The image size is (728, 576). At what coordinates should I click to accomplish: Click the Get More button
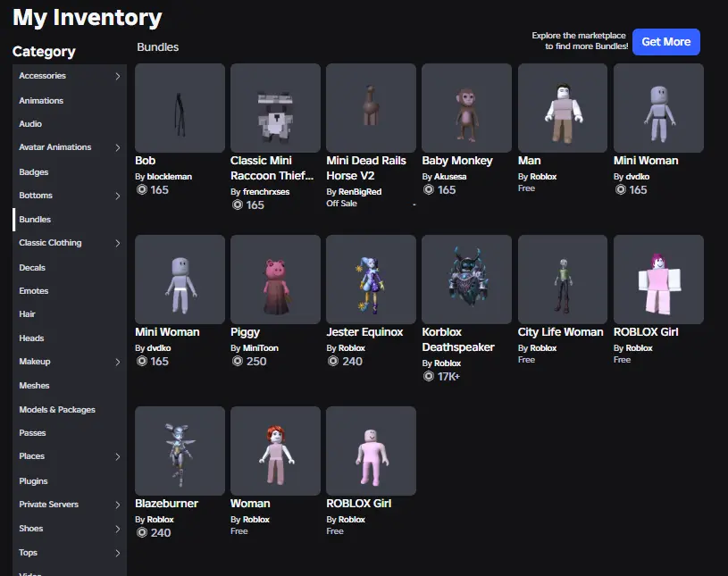click(x=665, y=42)
